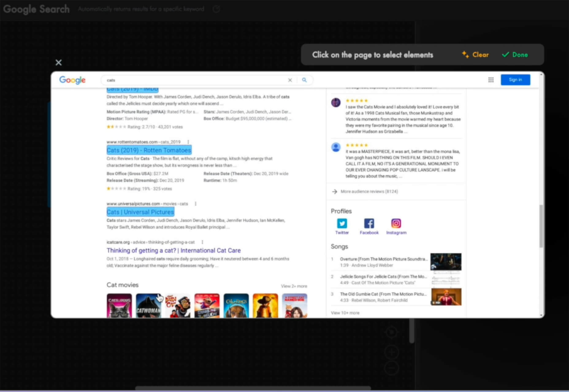This screenshot has width=569, height=392.
Task: Select the Cats | Universal Pictures link
Action: [x=140, y=212]
